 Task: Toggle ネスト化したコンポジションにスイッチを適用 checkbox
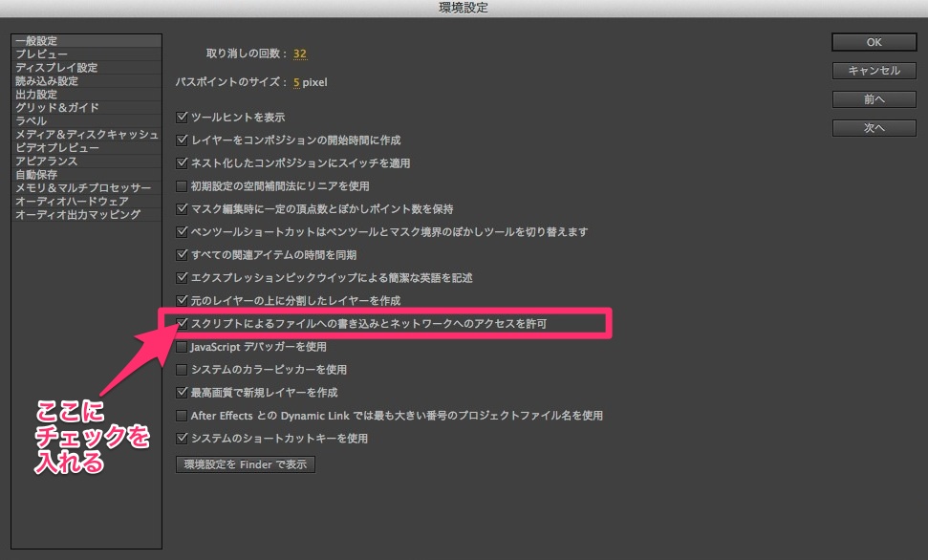point(182,162)
